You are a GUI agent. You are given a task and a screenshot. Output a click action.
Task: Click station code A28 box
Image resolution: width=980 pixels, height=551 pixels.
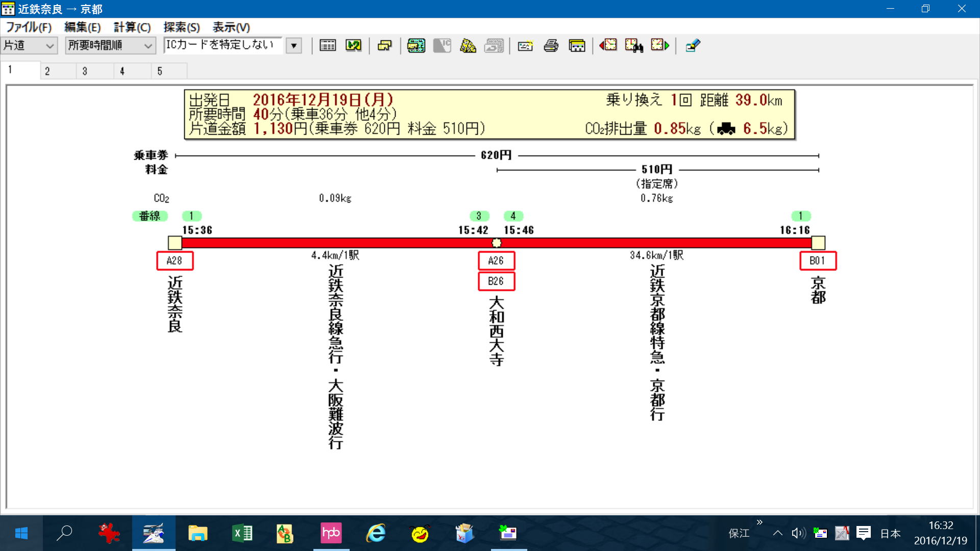(175, 261)
